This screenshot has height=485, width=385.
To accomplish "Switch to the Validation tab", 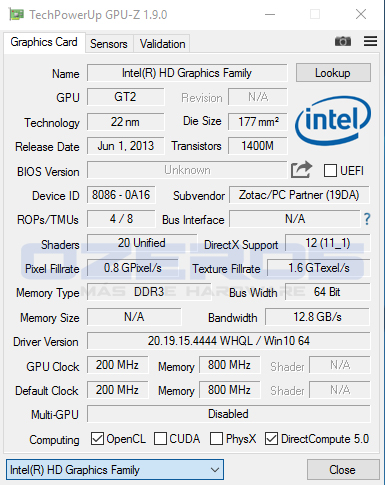I will point(162,44).
